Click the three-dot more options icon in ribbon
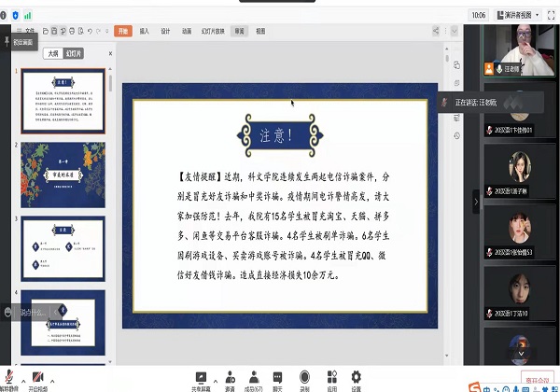Screen dimensions: 560x392 tap(445, 31)
